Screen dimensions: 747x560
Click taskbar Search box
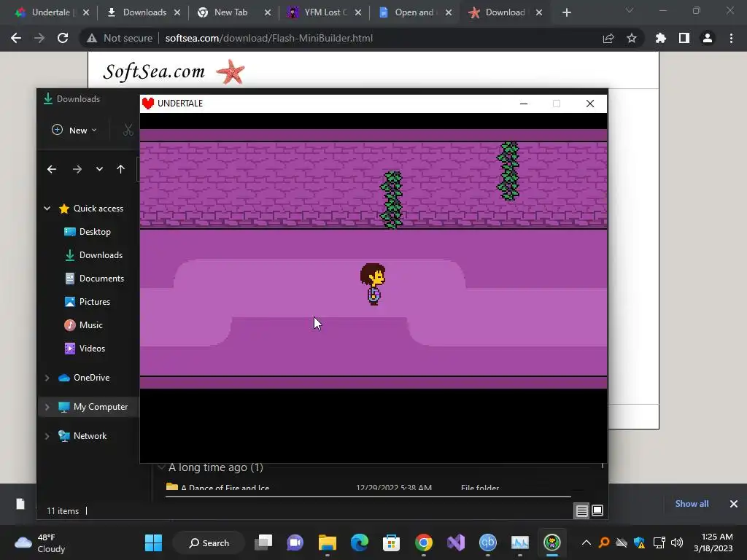click(x=209, y=542)
